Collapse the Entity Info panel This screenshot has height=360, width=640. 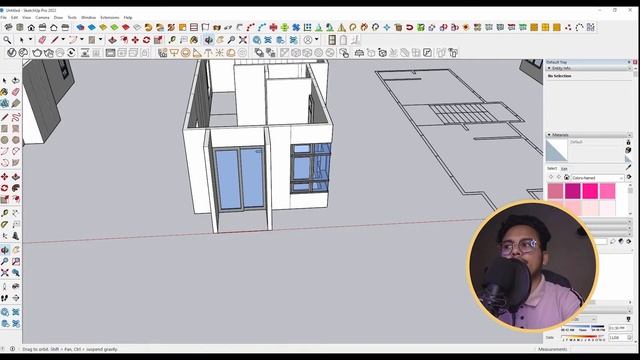(549, 68)
